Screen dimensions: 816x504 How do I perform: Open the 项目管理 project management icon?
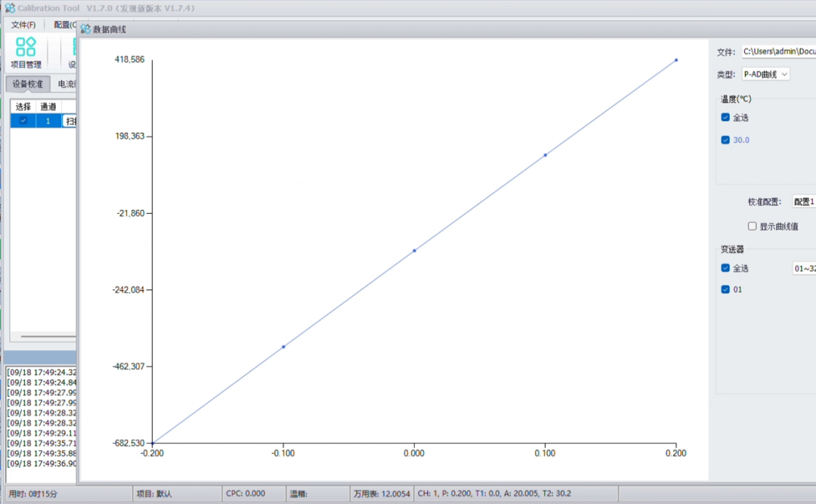coord(26,53)
